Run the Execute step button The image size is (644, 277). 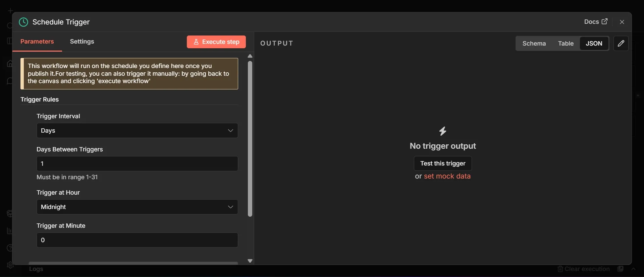(216, 42)
